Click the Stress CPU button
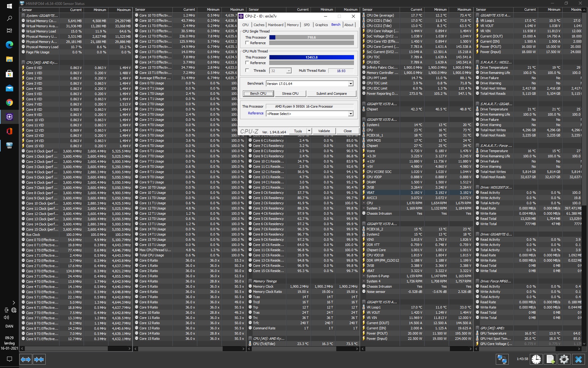Viewport: 588px width, 368px height. pos(290,94)
